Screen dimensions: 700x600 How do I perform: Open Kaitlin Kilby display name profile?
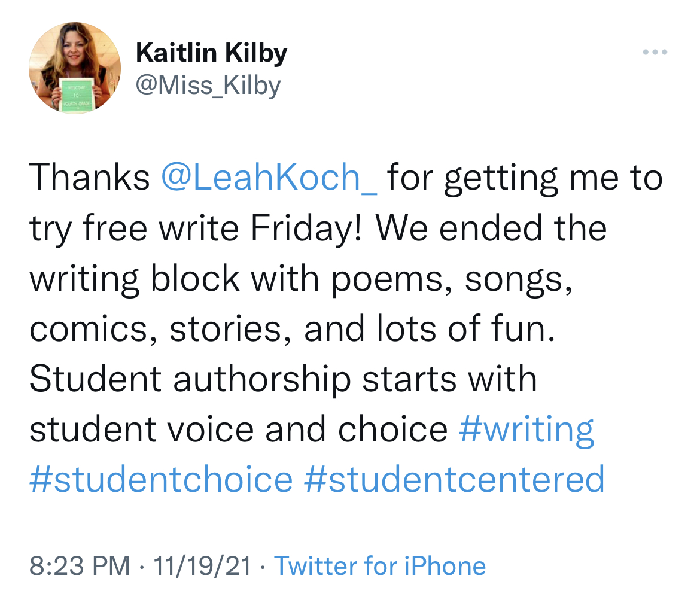point(211,53)
